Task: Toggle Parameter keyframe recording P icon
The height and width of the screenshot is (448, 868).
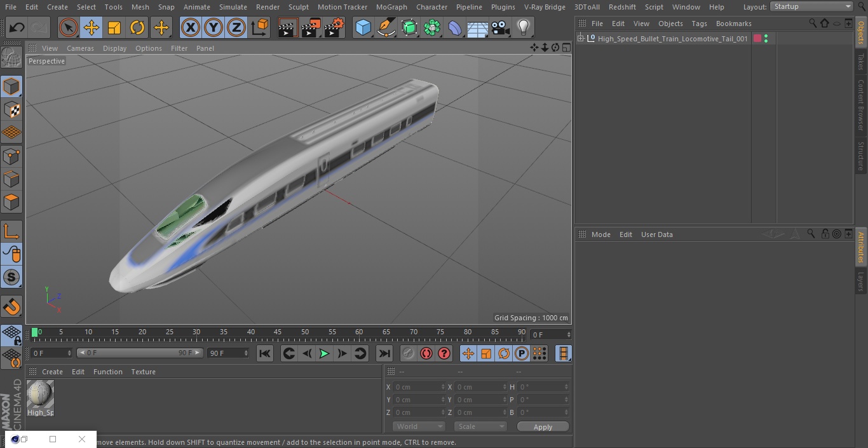Action: click(522, 353)
